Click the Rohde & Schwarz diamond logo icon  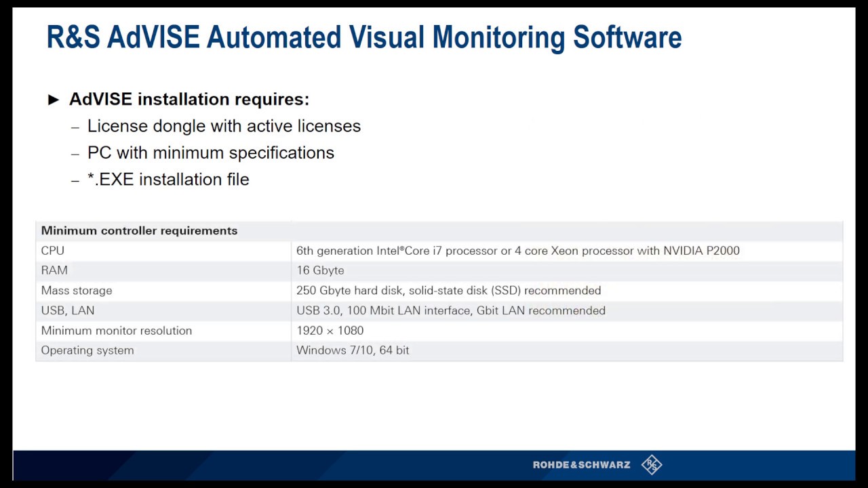coord(652,464)
